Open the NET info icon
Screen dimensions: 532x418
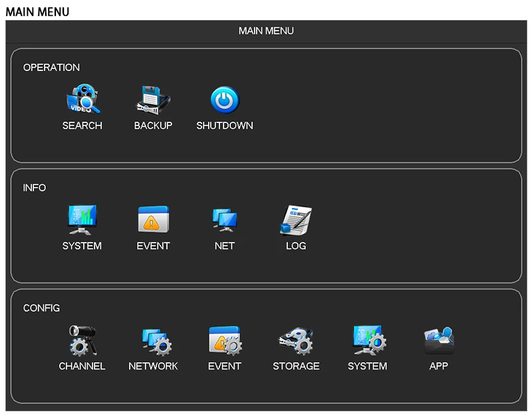[225, 219]
